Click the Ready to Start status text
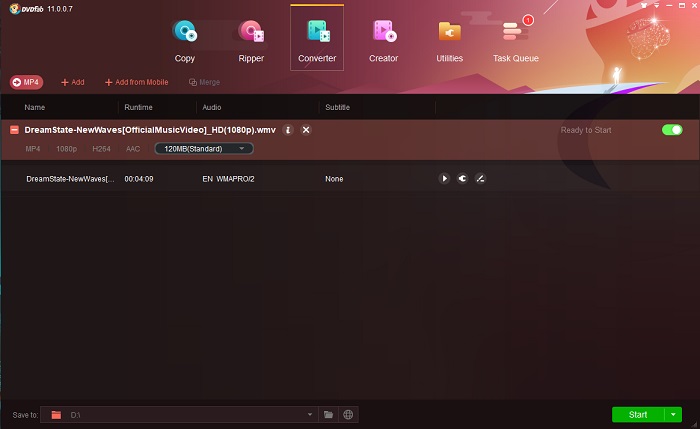The width and height of the screenshot is (700, 429). pos(586,130)
